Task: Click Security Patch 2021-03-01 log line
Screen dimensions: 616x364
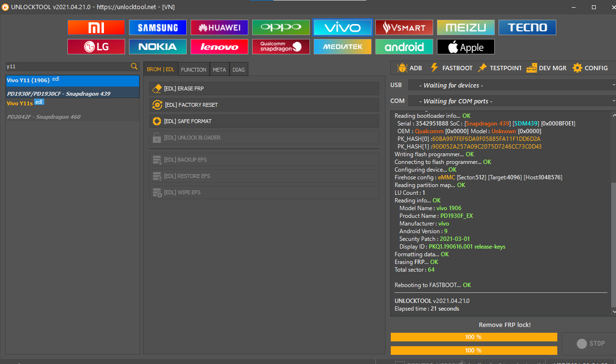Action: pyautogui.click(x=435, y=239)
